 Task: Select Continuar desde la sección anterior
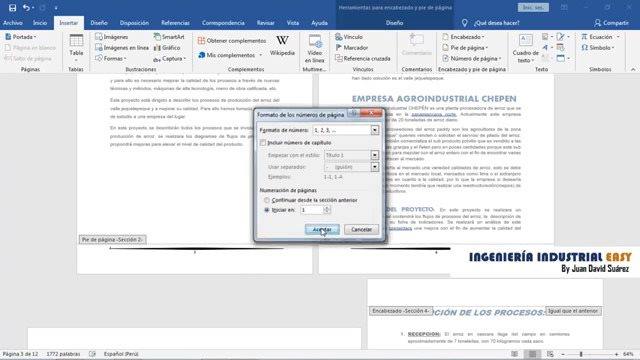pos(267,200)
